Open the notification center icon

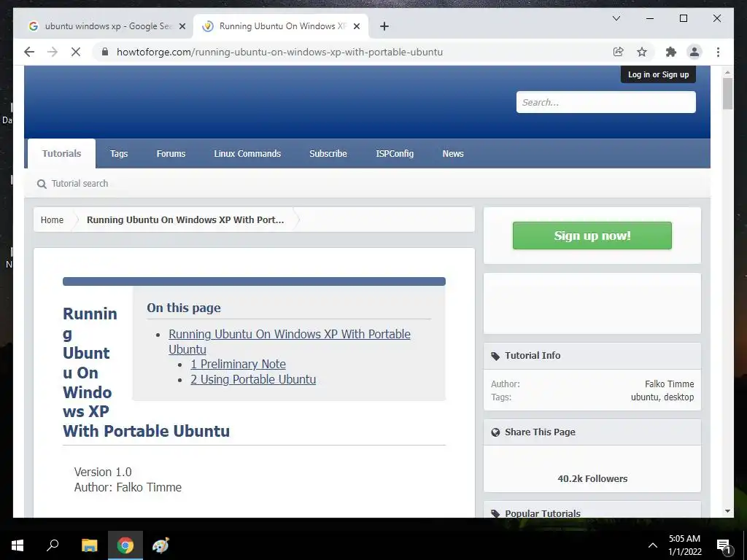[724, 546]
